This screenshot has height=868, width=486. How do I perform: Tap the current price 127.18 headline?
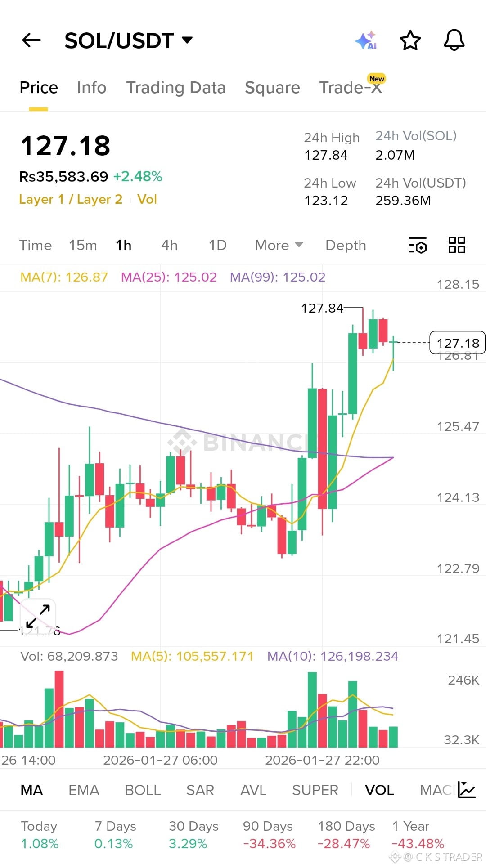tap(66, 146)
